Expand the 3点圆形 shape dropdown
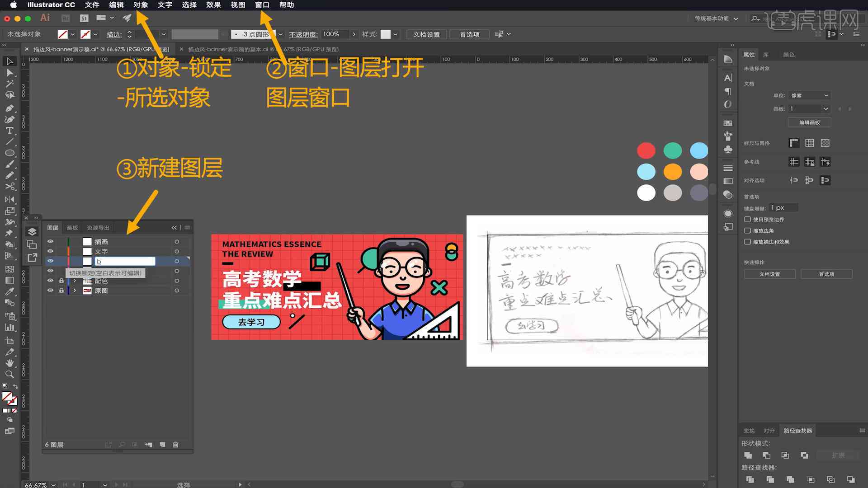This screenshot has height=488, width=868. click(x=279, y=34)
